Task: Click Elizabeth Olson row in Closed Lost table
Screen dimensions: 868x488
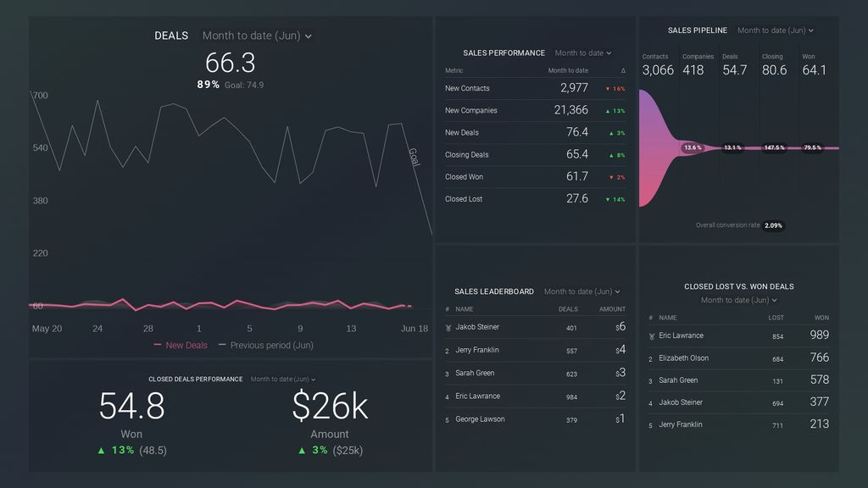Action: pos(738,358)
